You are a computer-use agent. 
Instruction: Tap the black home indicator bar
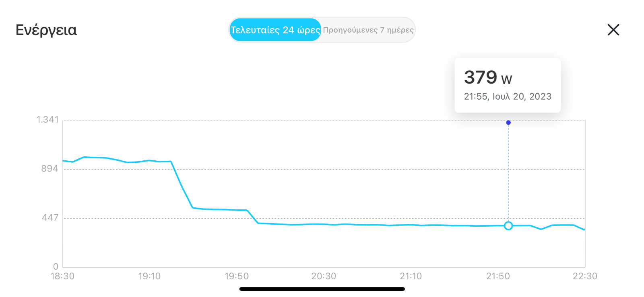coord(322,289)
